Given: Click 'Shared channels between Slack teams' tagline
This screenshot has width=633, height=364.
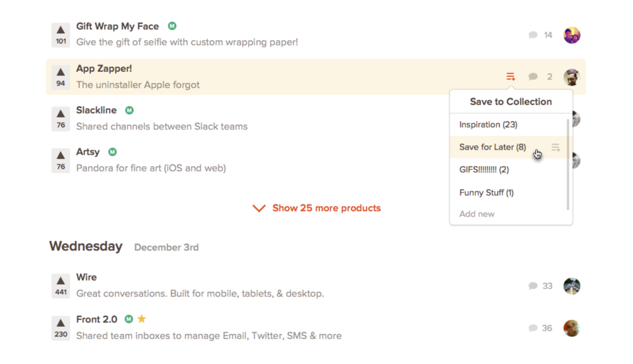Looking at the screenshot, I should [162, 127].
